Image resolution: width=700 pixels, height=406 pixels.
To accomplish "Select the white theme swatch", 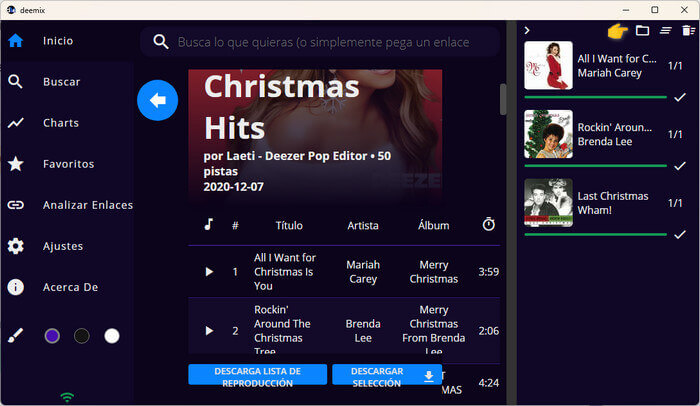I will [112, 335].
